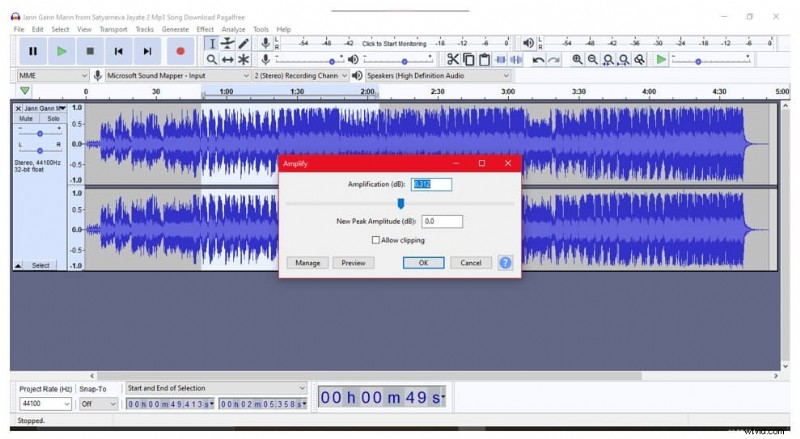Choose the Multi-Tool asterisk icon
The height and width of the screenshot is (439, 800).
(244, 60)
